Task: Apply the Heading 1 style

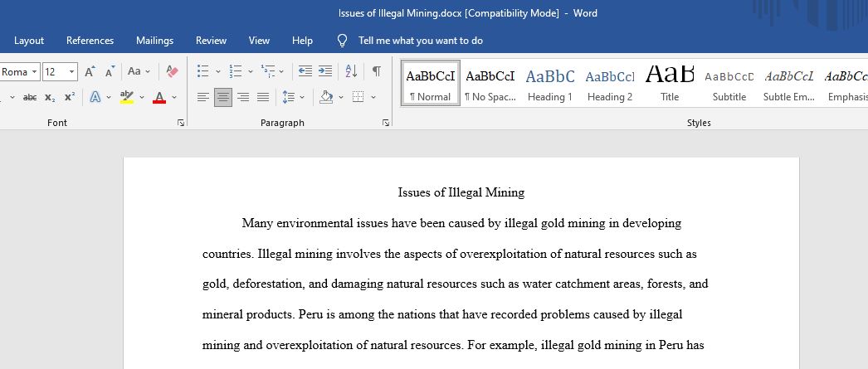Action: coord(549,83)
